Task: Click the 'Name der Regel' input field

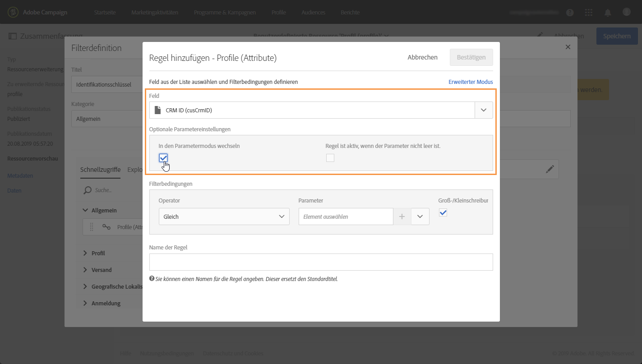Action: [321, 262]
